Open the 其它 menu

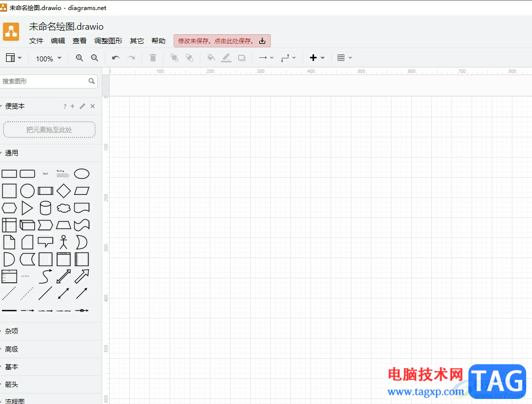pyautogui.click(x=137, y=41)
